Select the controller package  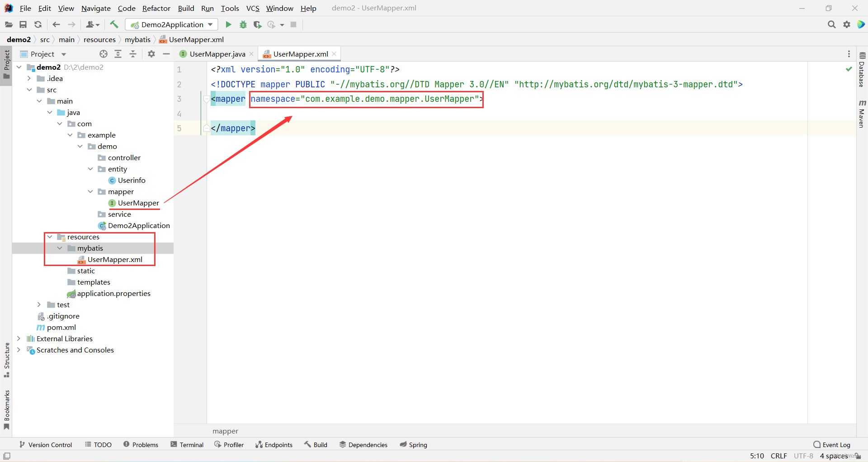point(124,157)
